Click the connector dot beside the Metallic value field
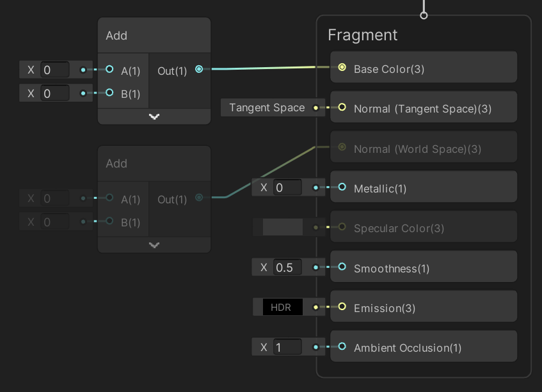This screenshot has width=542, height=392. (315, 187)
